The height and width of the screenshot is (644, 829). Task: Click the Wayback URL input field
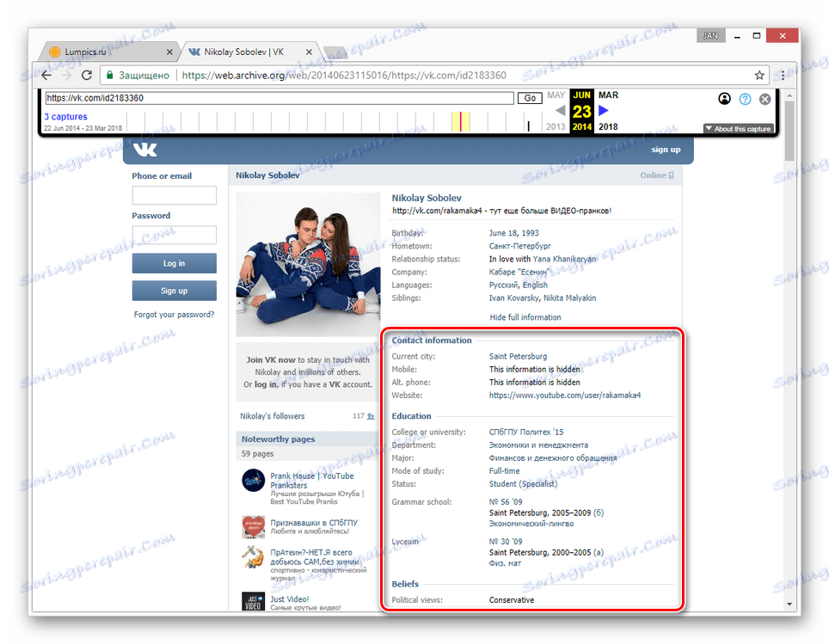(279, 98)
